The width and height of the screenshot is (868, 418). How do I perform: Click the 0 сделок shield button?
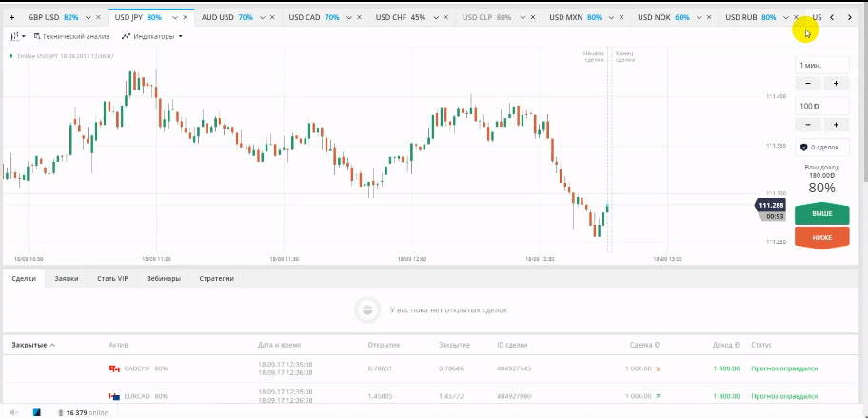click(821, 148)
